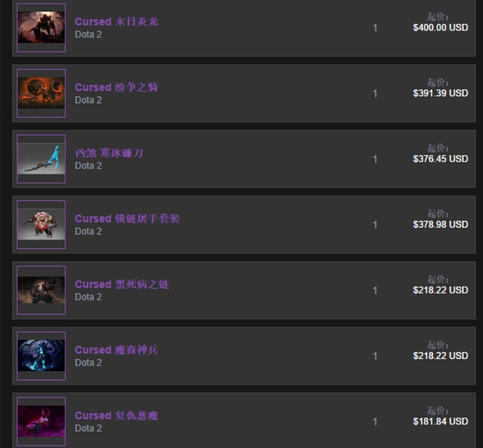This screenshot has width=483, height=448.
Task: Open the Cursed 纷争之骑 listing name link
Action: [x=116, y=87]
